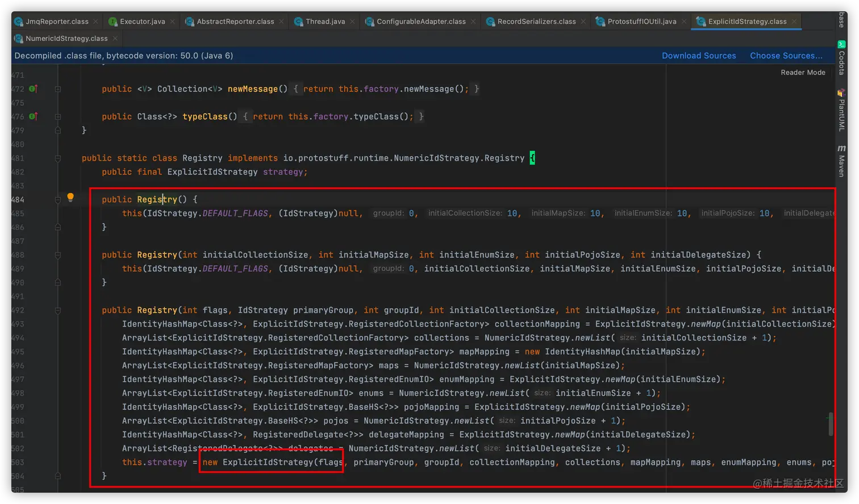The image size is (859, 504).
Task: Click line number 503 in the gutter
Action: click(18, 463)
